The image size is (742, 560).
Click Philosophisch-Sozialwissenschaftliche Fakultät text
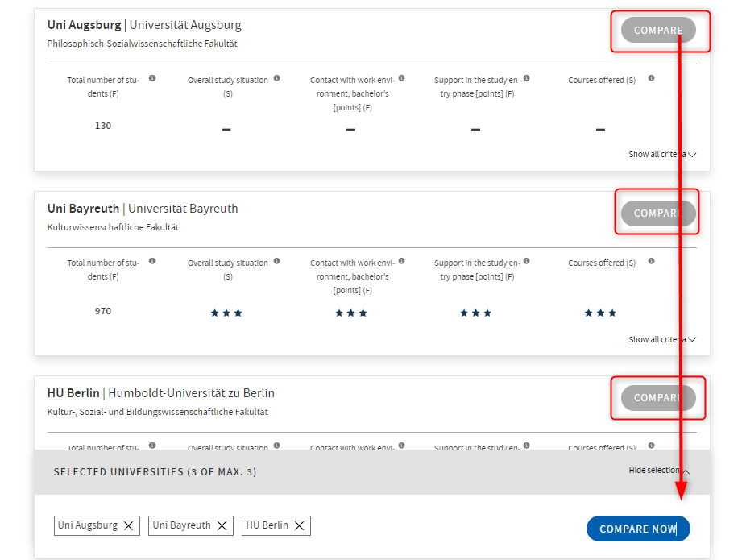[142, 44]
